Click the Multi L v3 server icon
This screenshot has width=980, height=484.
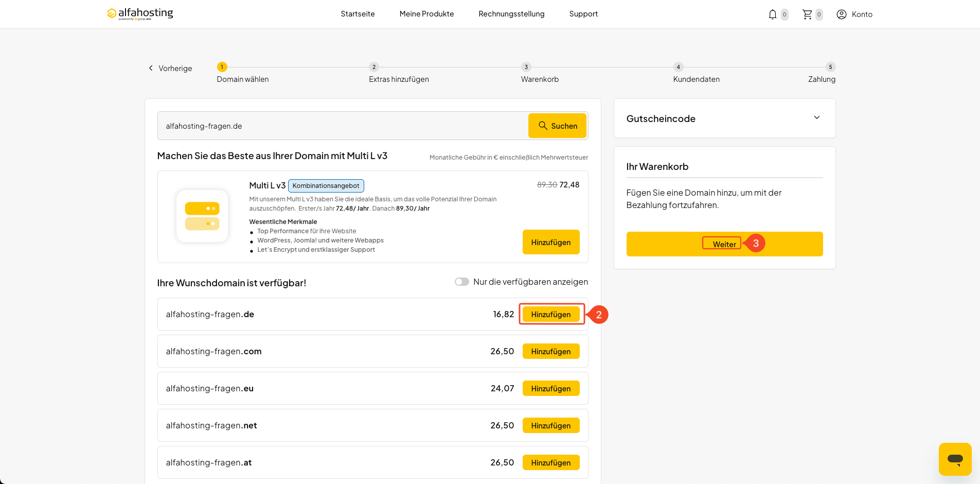[x=202, y=216]
